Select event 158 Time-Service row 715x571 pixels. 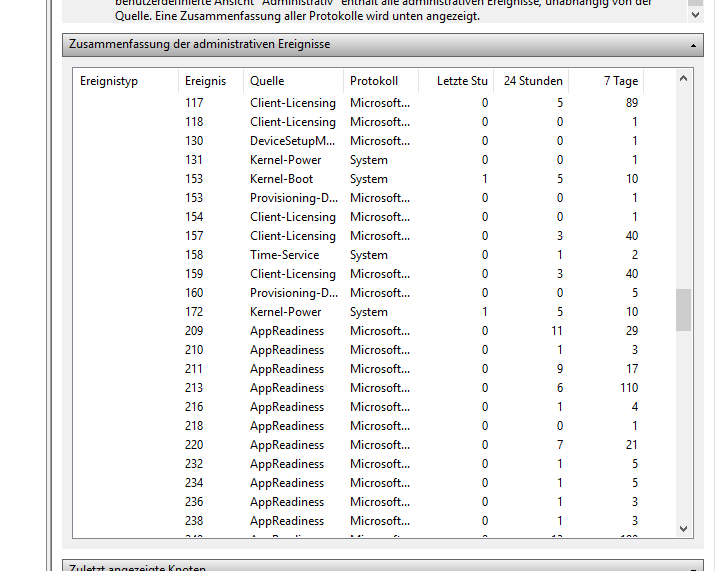point(358,255)
